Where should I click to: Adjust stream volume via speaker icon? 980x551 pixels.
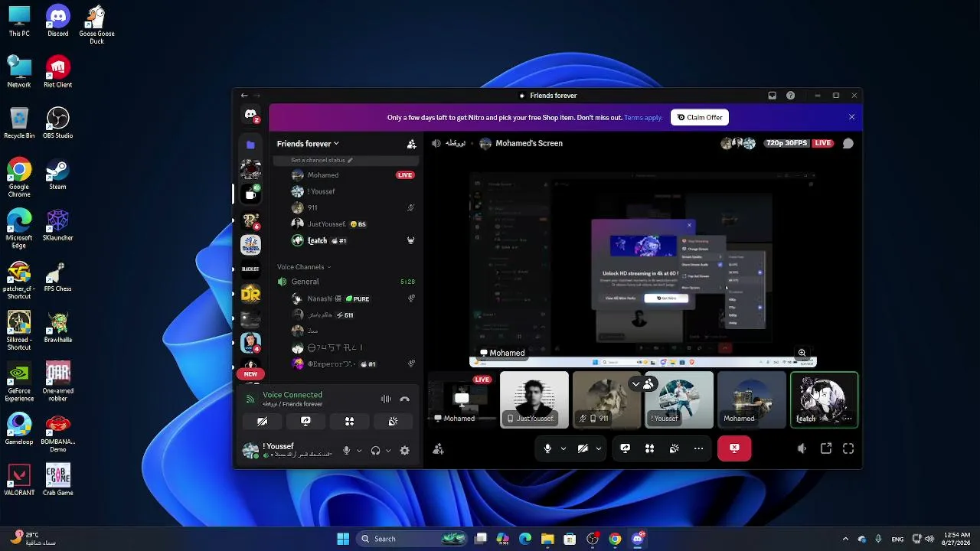point(802,448)
